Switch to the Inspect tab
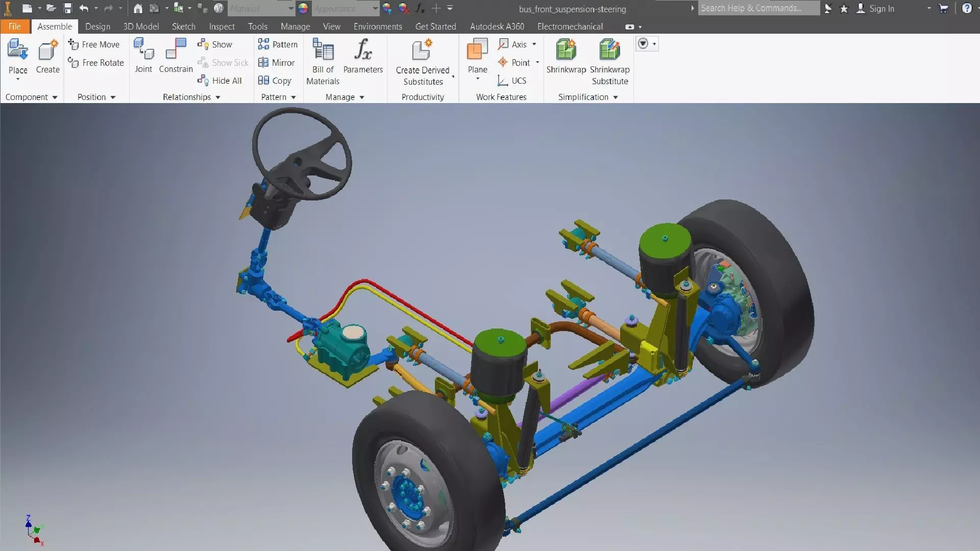Image resolution: width=980 pixels, height=551 pixels. tap(222, 27)
